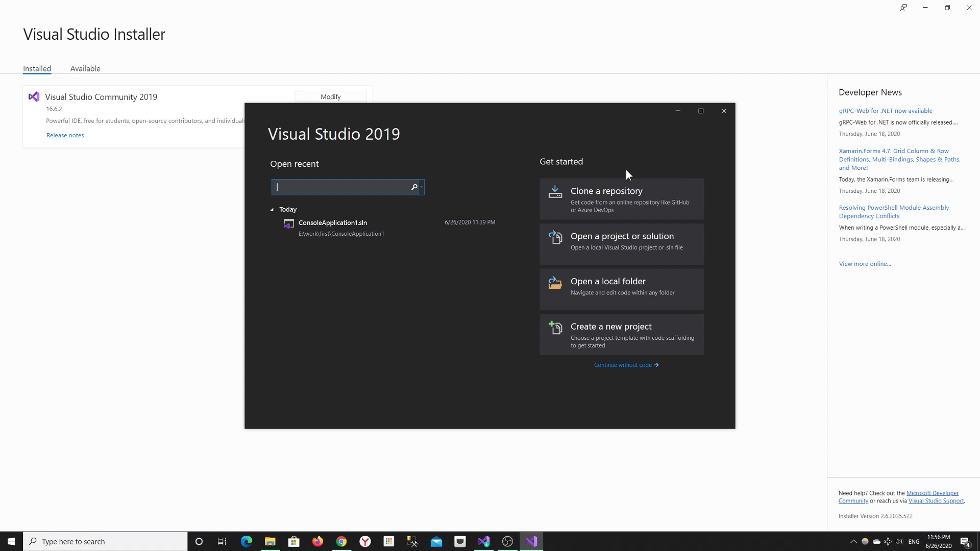The height and width of the screenshot is (551, 980).
Task: Open the gRPC-Web for .NET news article
Action: [886, 110]
